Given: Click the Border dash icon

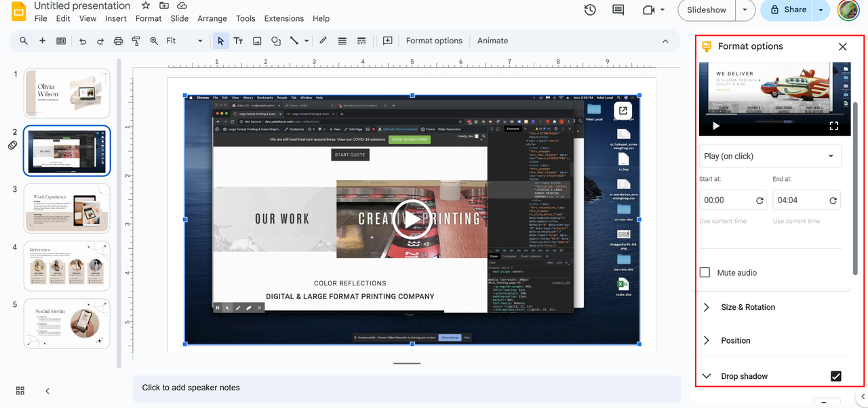Looking at the screenshot, I should (361, 41).
